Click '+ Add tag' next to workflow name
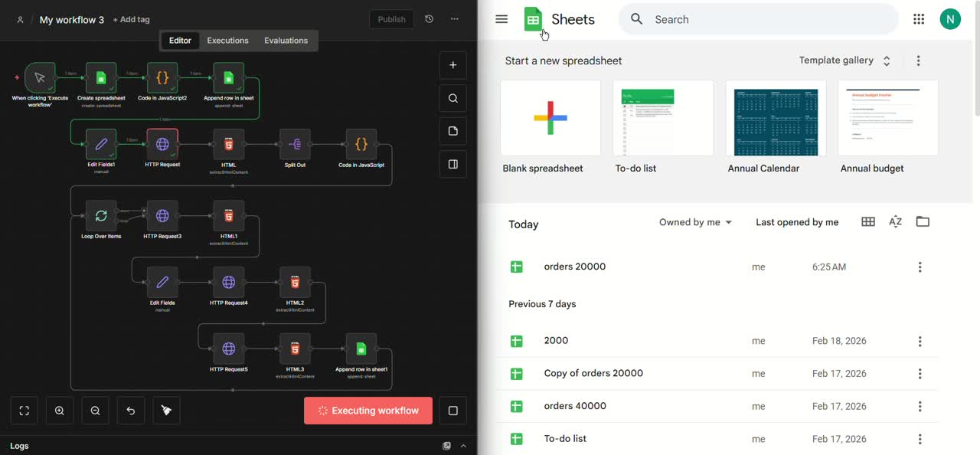Screen dimensions: 980x455 point(131,20)
